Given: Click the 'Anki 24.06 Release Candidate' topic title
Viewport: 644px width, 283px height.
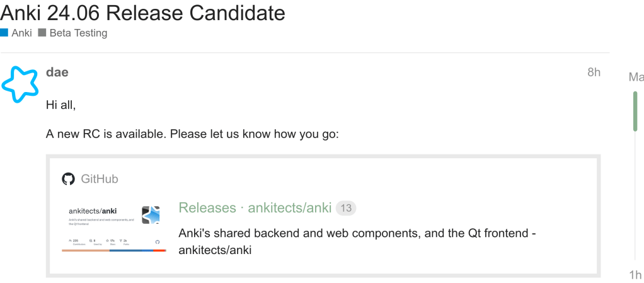Looking at the screenshot, I should [x=143, y=11].
